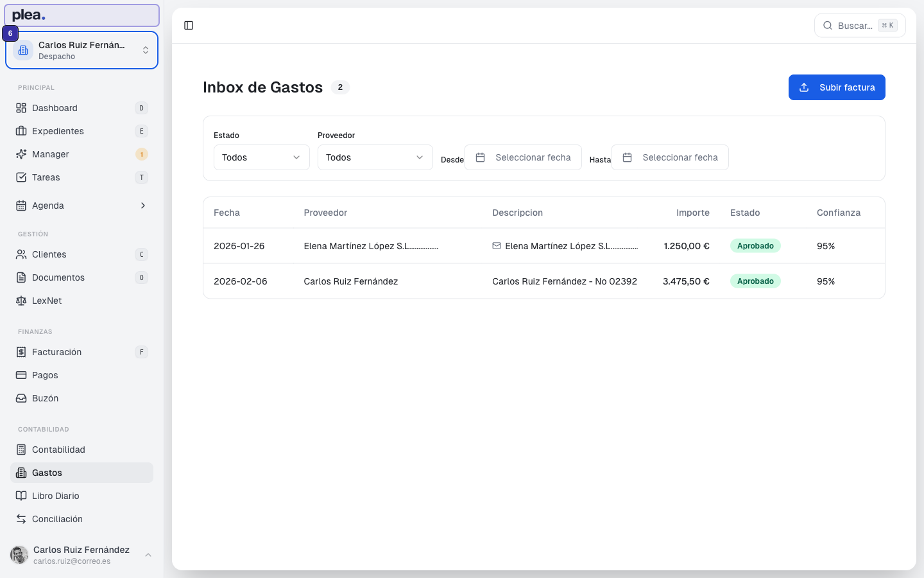Select the 2026-02-06 date cell
Viewport: 924px width, 578px height.
point(241,281)
